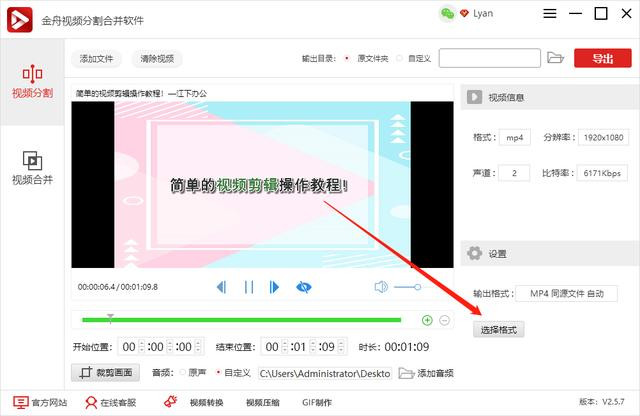Open the browse output folder icon
The width and height of the screenshot is (640, 416).
pyautogui.click(x=555, y=58)
